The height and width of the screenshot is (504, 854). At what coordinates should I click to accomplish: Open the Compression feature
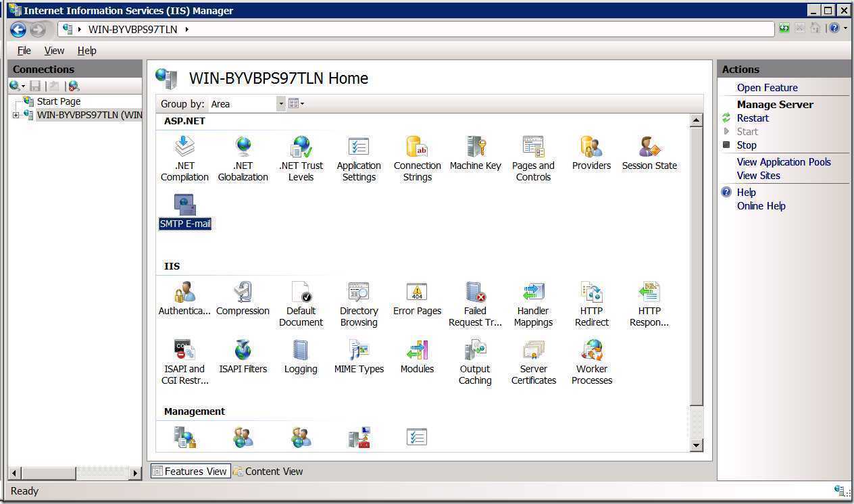pyautogui.click(x=243, y=299)
